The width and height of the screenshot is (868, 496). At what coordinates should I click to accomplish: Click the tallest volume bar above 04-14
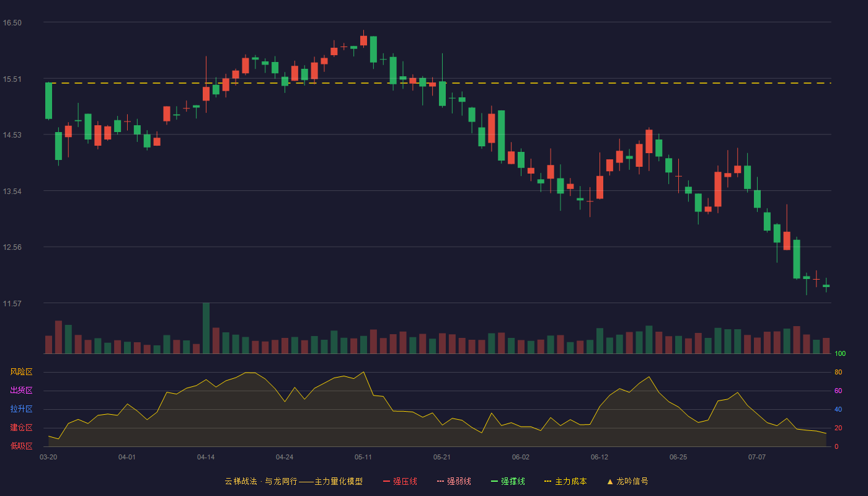206,328
